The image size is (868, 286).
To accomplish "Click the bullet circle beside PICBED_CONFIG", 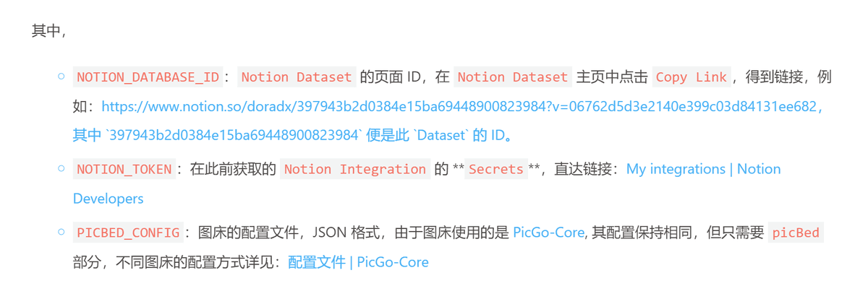I will pyautogui.click(x=61, y=232).
